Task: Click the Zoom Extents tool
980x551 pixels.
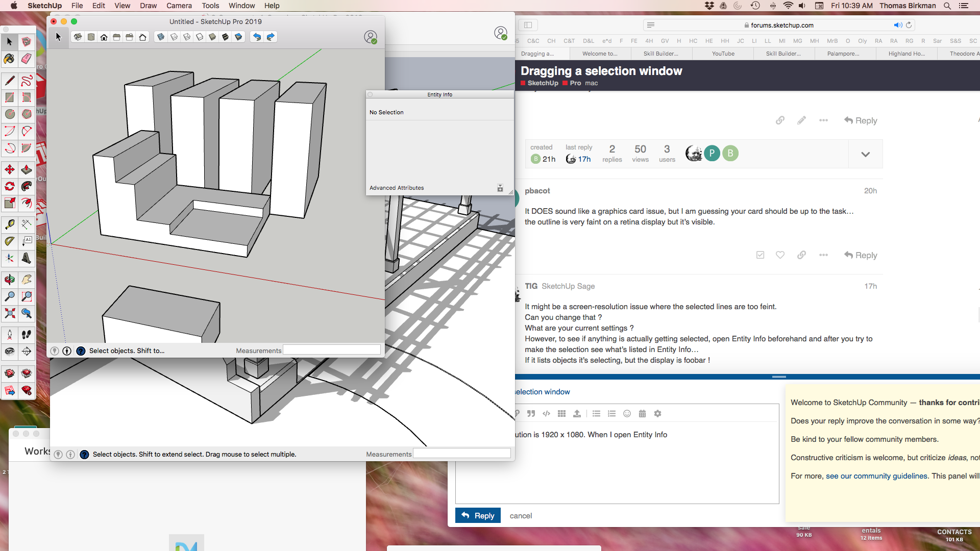Action: 9,313
